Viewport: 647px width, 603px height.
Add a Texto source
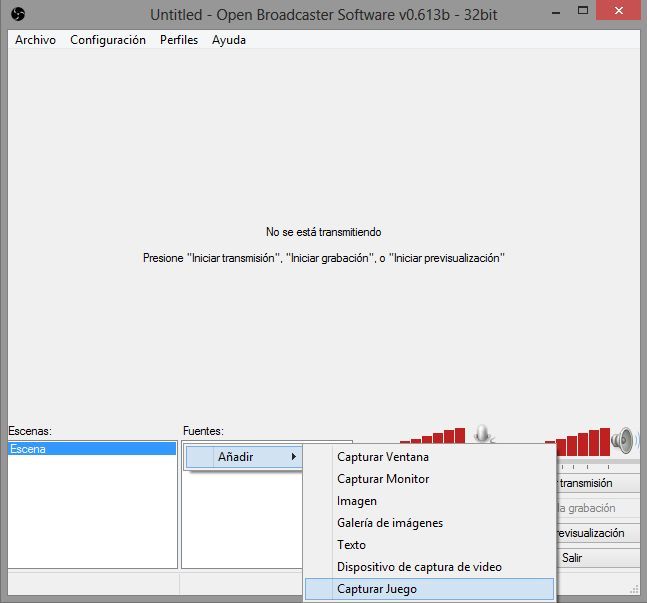[x=429, y=545]
